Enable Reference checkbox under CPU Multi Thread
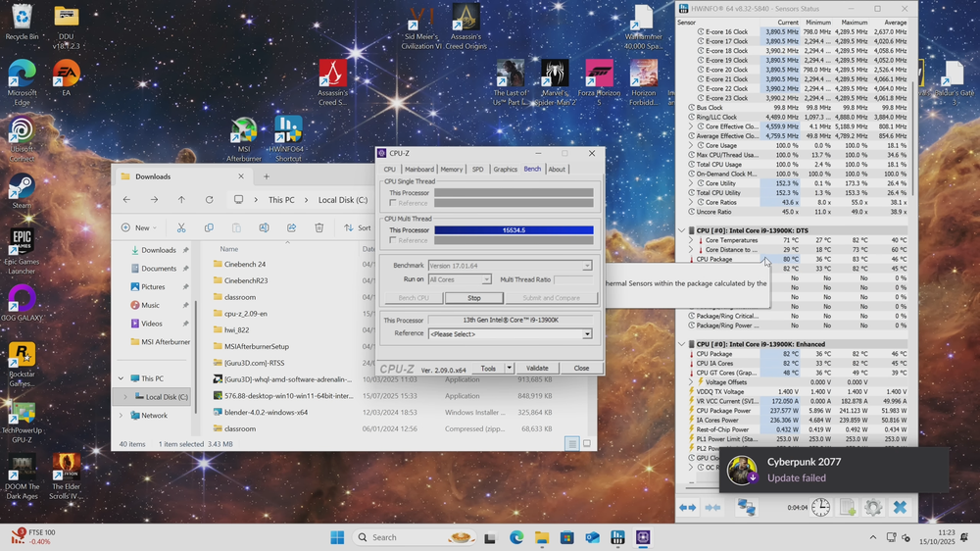The image size is (980, 551). click(394, 240)
